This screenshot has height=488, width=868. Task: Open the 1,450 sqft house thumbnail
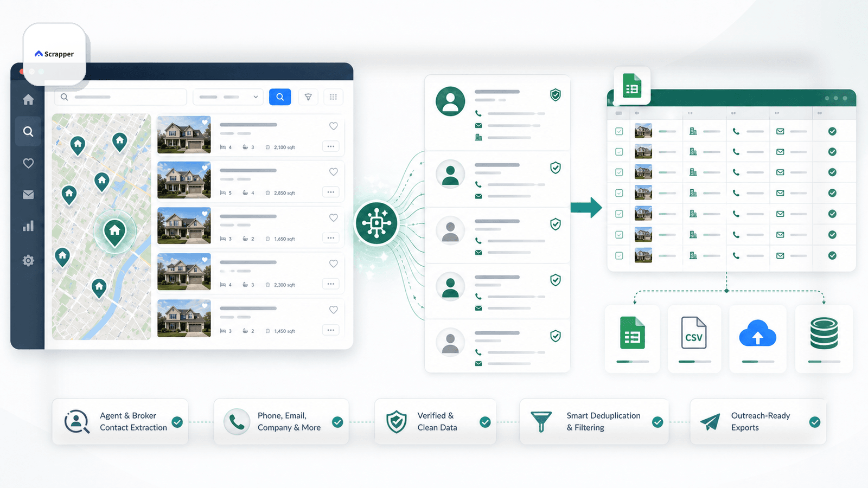tap(184, 318)
